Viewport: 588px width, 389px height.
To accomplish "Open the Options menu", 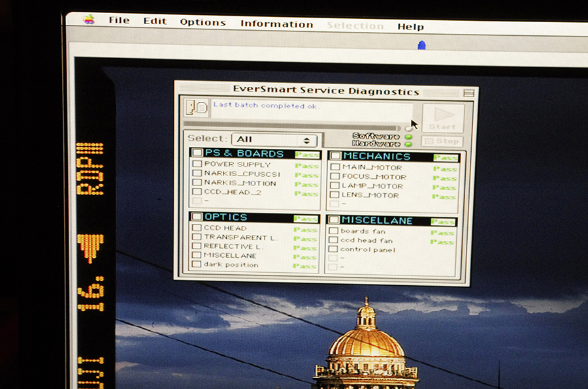I will 203,22.
